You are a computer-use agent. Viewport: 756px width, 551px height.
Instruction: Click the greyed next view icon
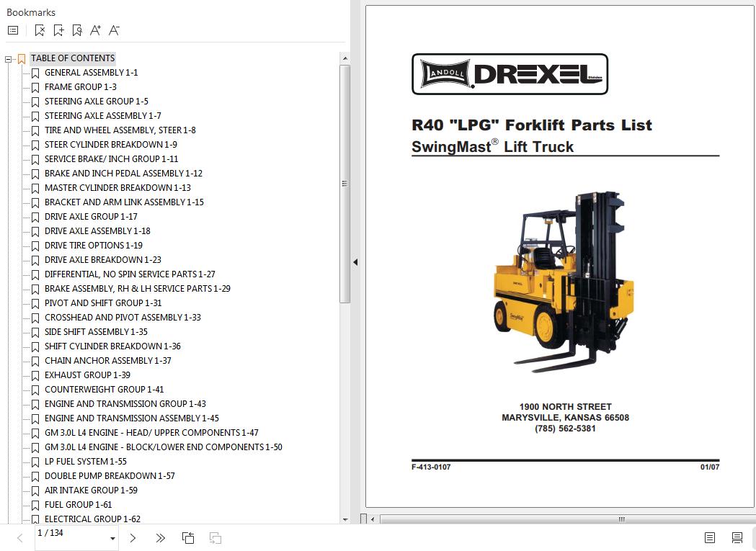pos(215,538)
